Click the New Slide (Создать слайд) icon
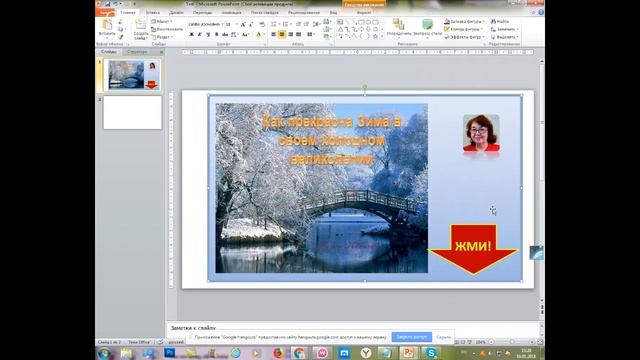Screen dimensions: 640x360 140,25
